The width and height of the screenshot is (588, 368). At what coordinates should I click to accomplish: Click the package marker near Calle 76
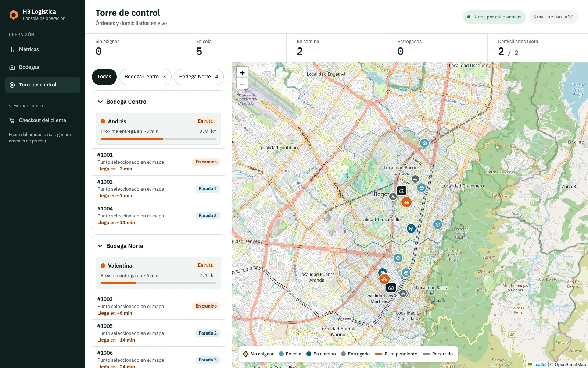pyautogui.click(x=424, y=143)
